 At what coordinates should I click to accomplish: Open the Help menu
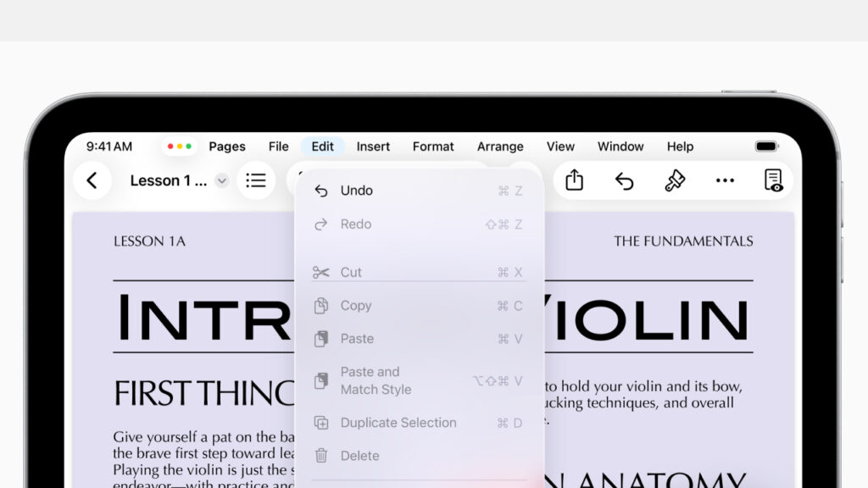click(680, 147)
